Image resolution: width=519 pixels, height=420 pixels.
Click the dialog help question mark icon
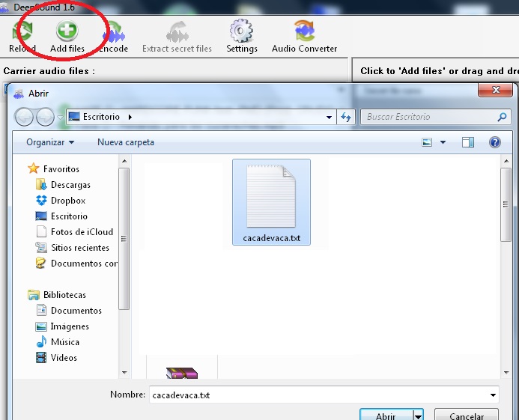pos(494,142)
